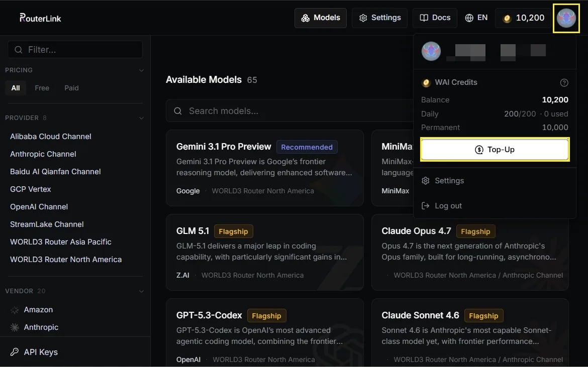Screen dimensions: 588x367
Task: Filter by WORLD3 Router Asia Pacific
Action: [61, 242]
